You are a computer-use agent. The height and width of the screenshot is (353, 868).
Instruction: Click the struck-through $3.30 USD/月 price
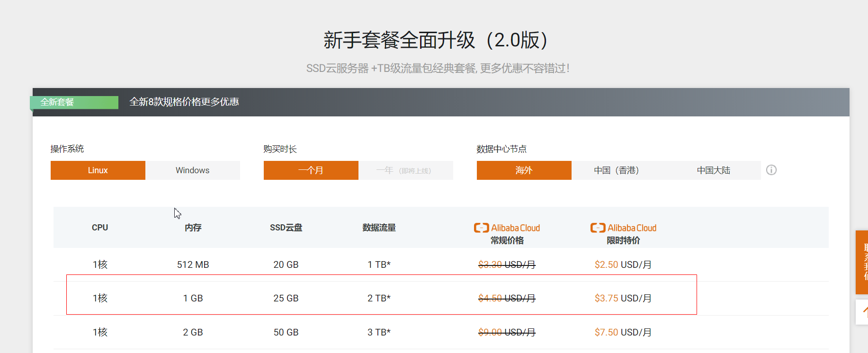pos(507,265)
